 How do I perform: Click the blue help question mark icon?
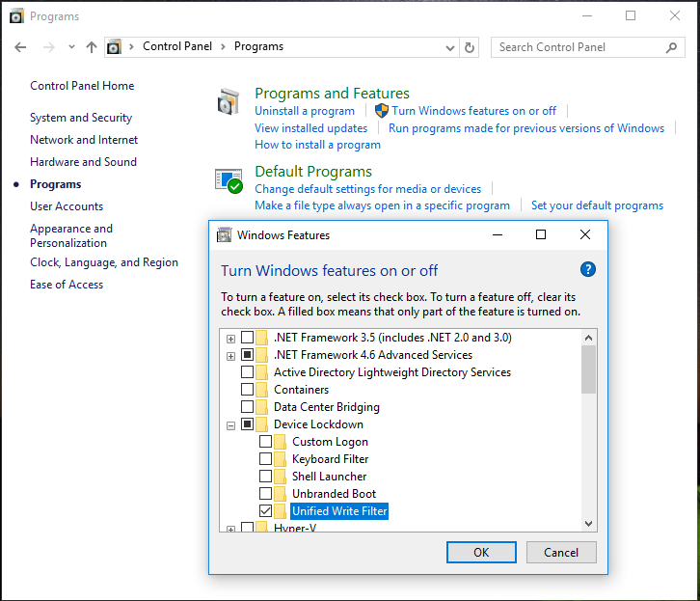[x=588, y=270]
